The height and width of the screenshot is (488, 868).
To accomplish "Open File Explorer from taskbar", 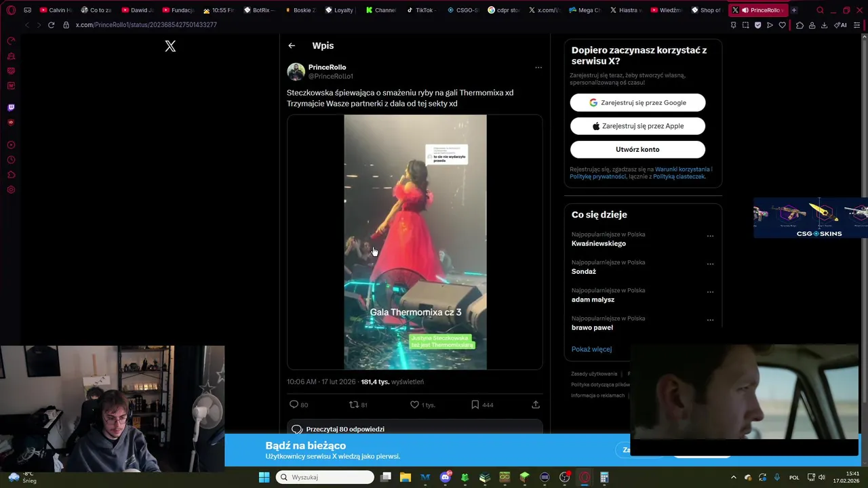I will [406, 477].
